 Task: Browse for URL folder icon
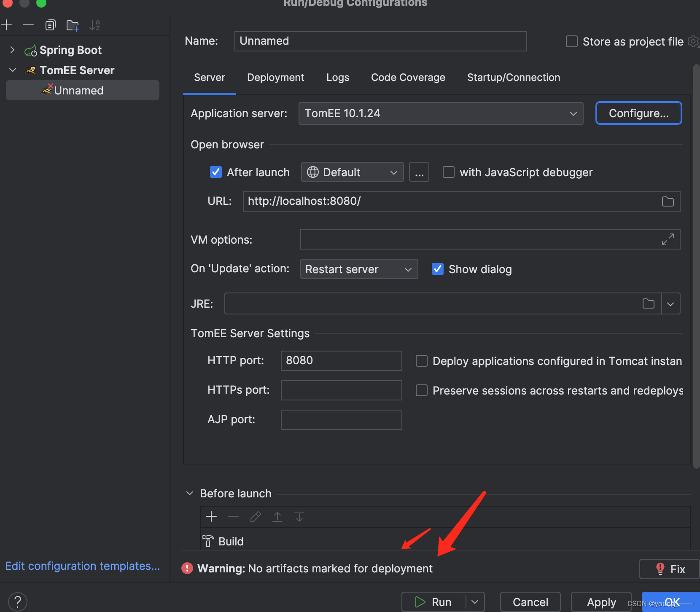tap(668, 201)
